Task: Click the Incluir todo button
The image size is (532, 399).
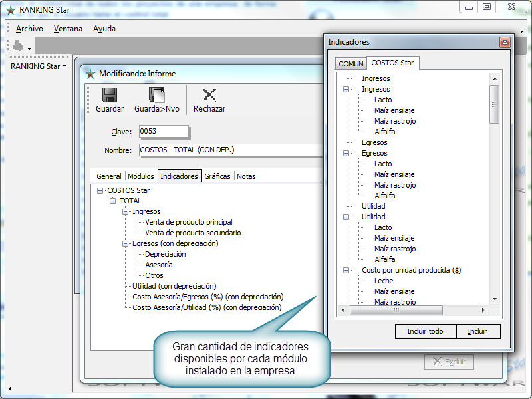Action: (x=425, y=331)
